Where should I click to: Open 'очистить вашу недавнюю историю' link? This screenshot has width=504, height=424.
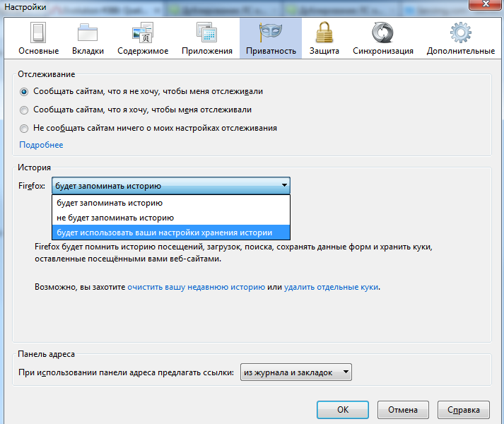[x=196, y=287]
